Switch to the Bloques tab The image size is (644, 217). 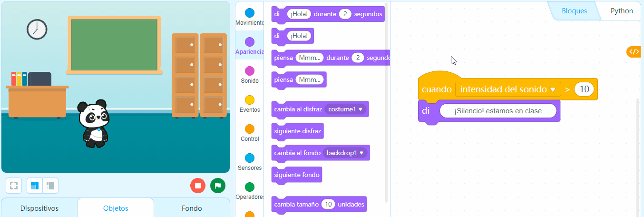tap(574, 11)
